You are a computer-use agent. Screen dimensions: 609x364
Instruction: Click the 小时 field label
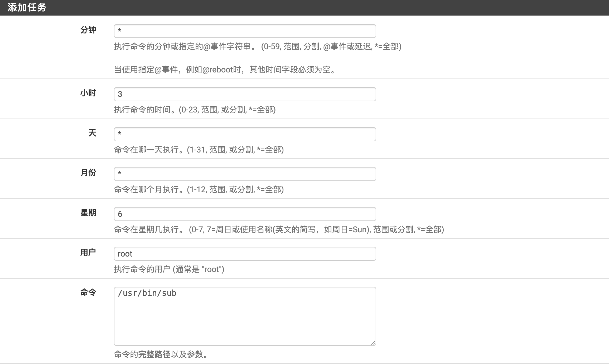(x=88, y=93)
